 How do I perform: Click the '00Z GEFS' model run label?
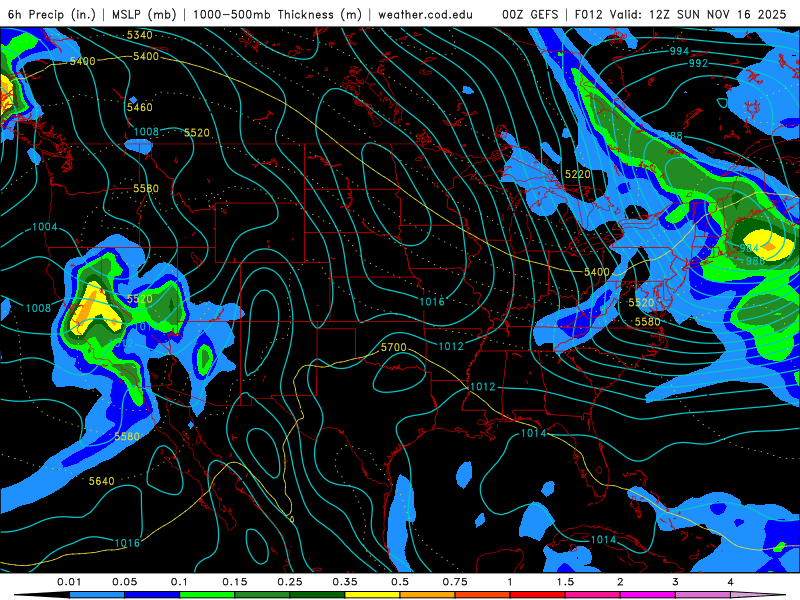point(530,14)
